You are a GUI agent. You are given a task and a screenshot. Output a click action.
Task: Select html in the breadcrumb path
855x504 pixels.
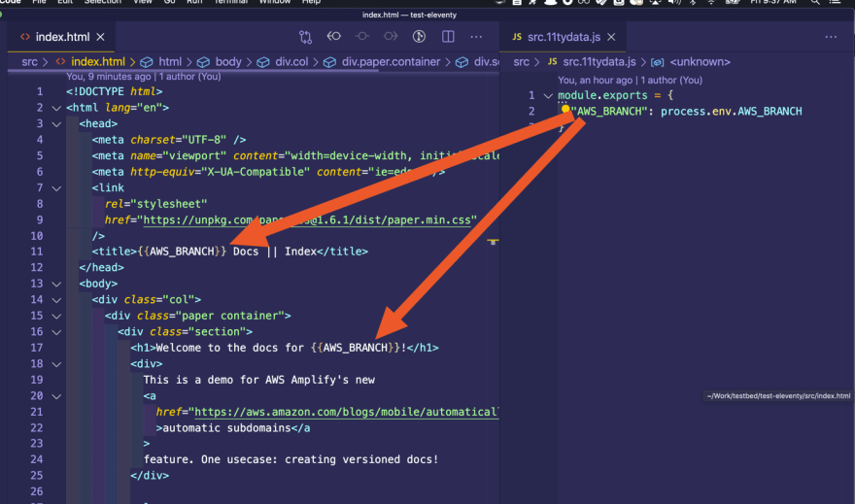click(170, 62)
